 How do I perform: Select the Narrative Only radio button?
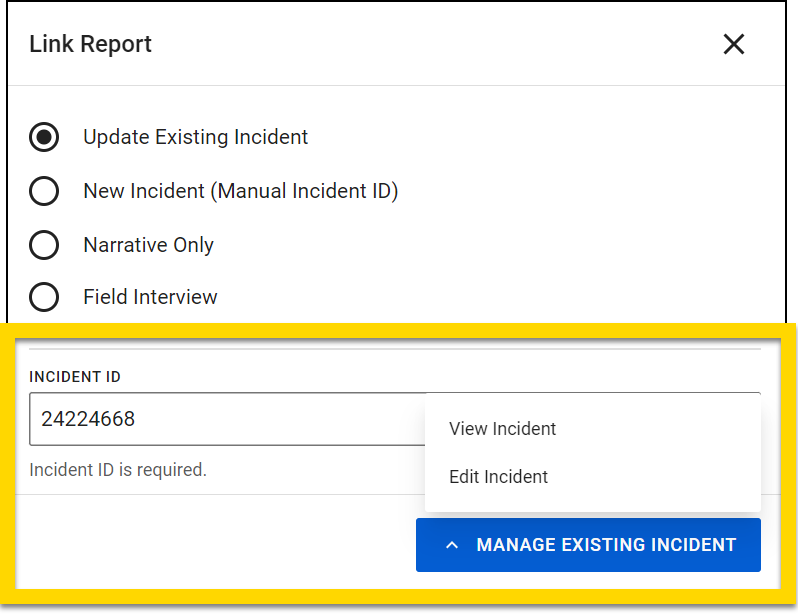[x=44, y=245]
